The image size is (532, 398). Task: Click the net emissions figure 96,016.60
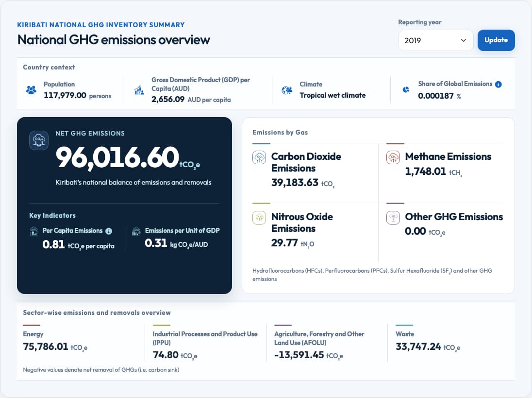[117, 157]
